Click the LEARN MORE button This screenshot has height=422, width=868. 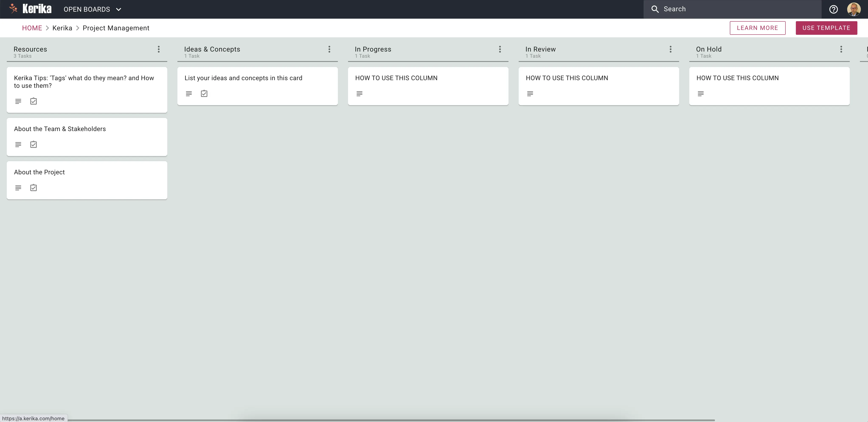pos(757,28)
